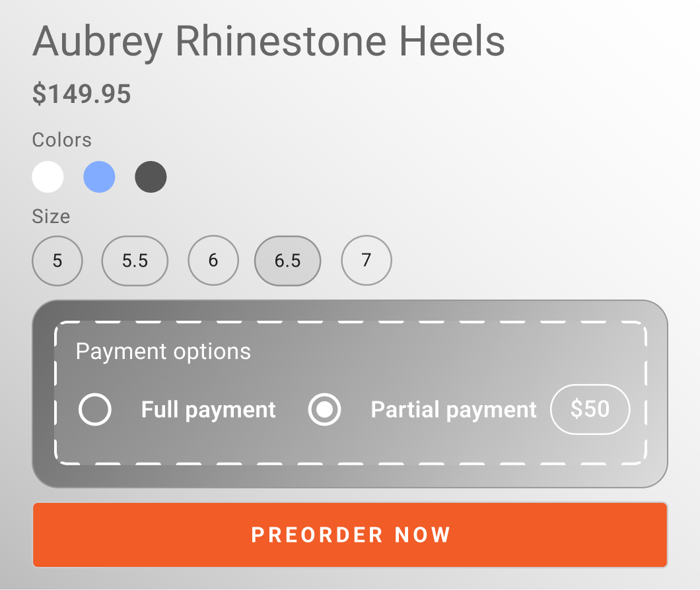Click the Partial payment label text
This screenshot has height=590, width=700.
click(454, 410)
